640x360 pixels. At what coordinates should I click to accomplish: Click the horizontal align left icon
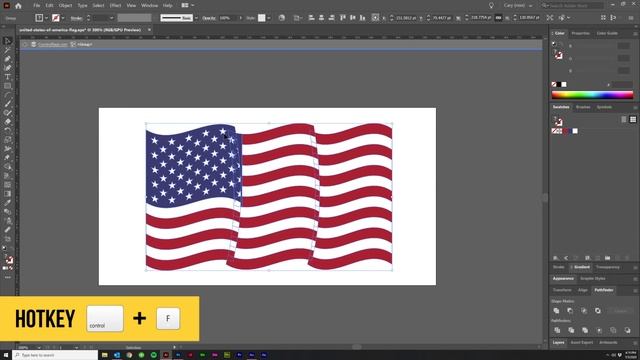311,18
